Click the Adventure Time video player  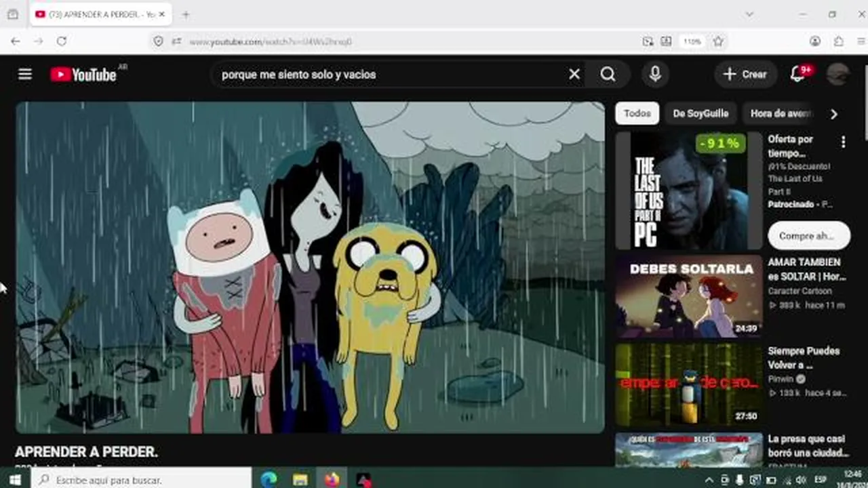310,268
